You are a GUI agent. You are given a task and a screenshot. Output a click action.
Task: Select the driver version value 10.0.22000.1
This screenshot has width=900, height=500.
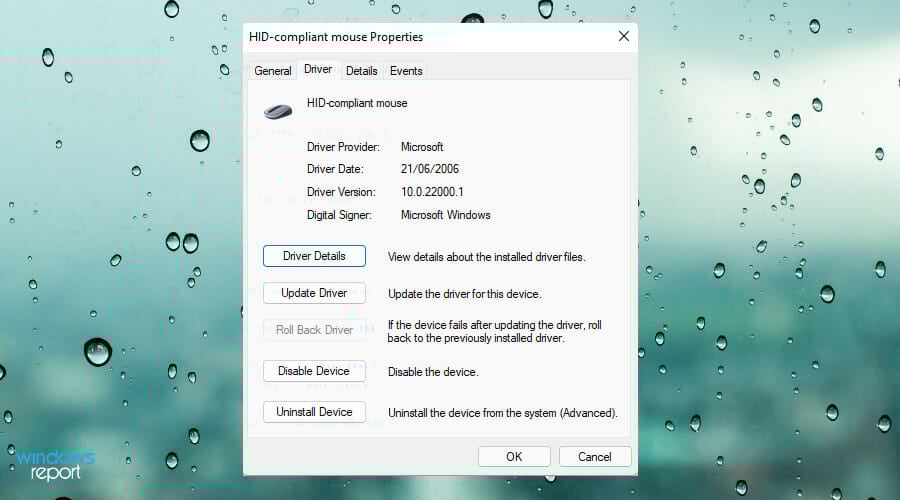432,192
